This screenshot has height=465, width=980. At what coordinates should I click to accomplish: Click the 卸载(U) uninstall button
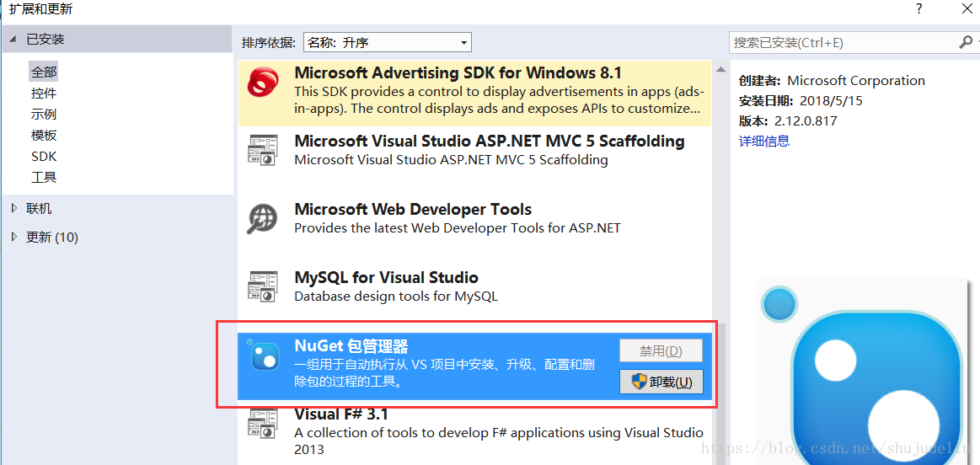661,382
